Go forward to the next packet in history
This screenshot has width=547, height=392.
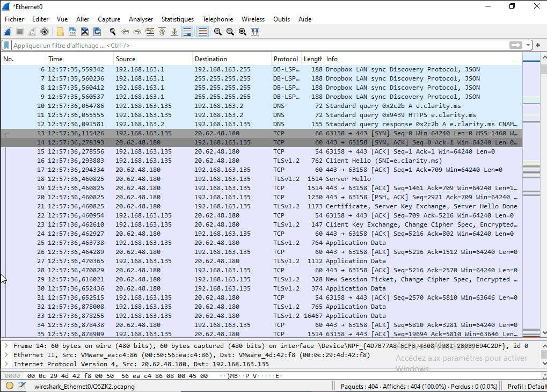click(x=137, y=32)
